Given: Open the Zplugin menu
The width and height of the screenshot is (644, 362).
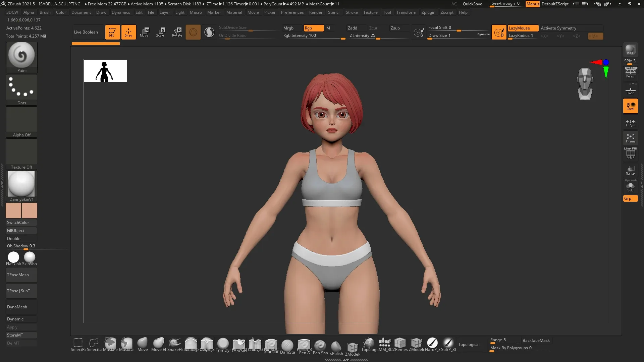Looking at the screenshot, I should tap(428, 12).
